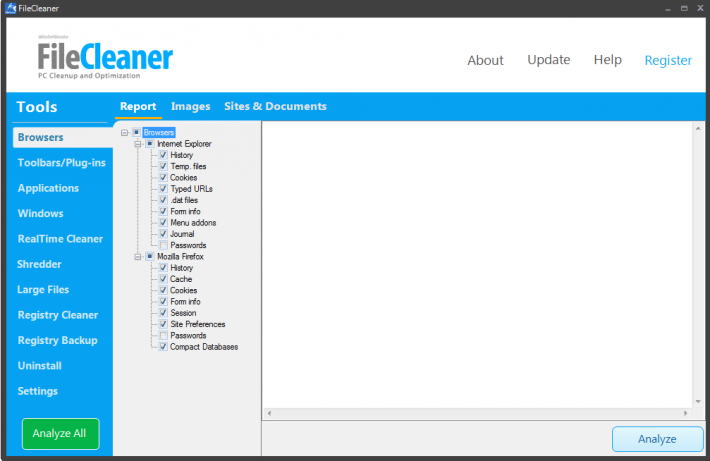
Task: Click the Update link
Action: point(549,60)
